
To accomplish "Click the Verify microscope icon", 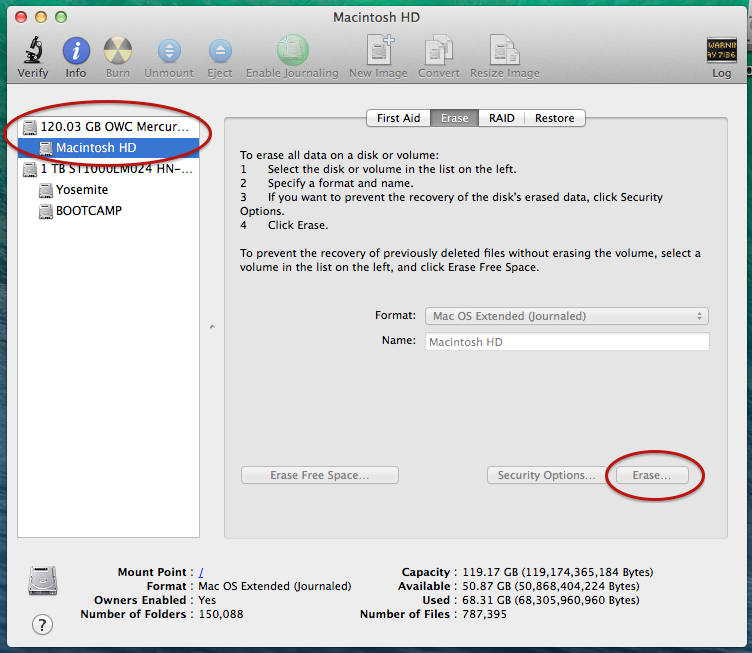I will [x=33, y=50].
